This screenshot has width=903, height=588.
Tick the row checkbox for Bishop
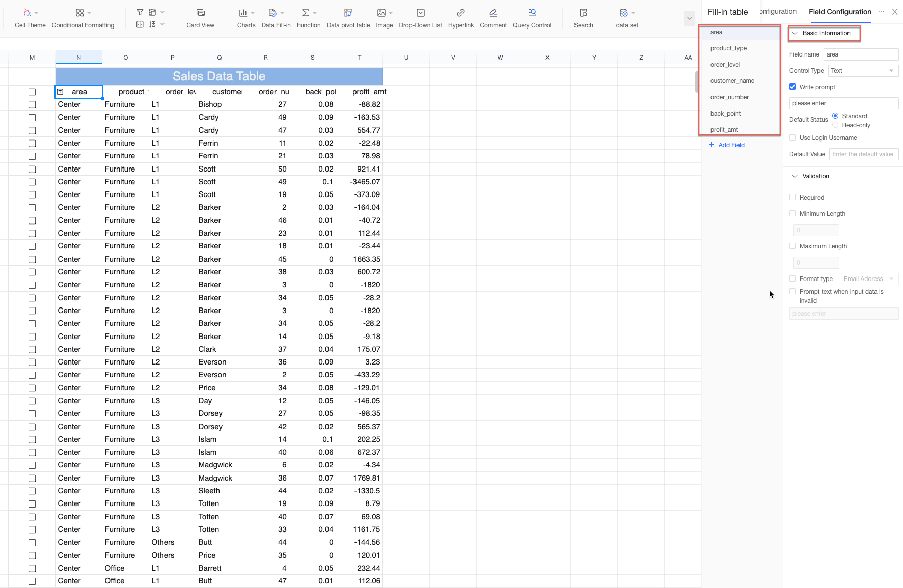coord(32,105)
